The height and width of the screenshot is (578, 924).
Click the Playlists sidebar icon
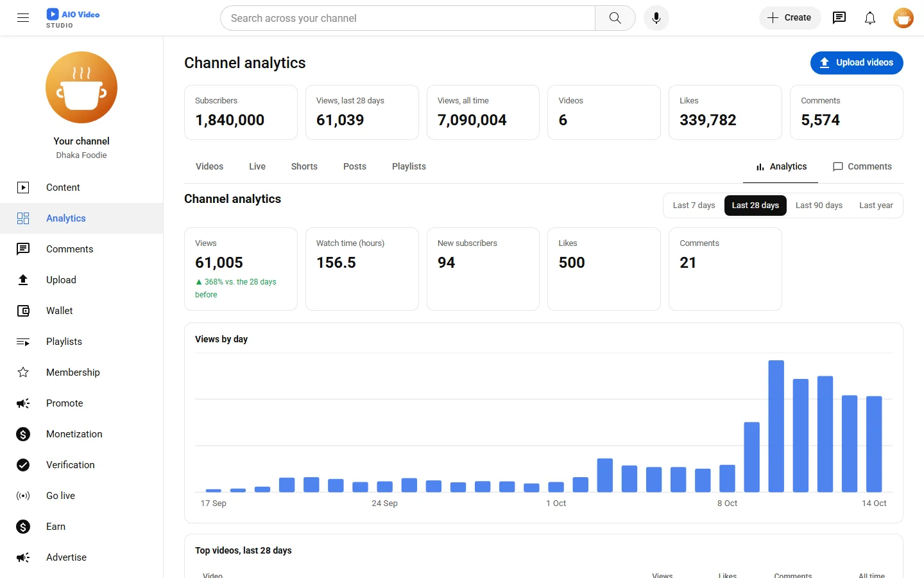tap(23, 342)
